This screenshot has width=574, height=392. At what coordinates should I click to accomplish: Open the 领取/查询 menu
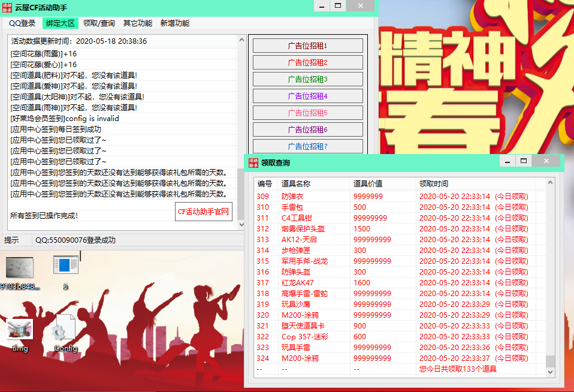click(x=99, y=23)
